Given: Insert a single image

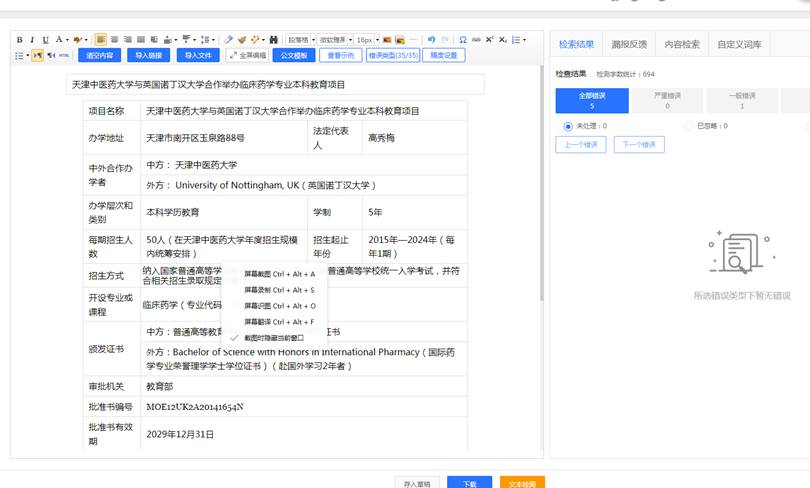Looking at the screenshot, I should (387, 40).
